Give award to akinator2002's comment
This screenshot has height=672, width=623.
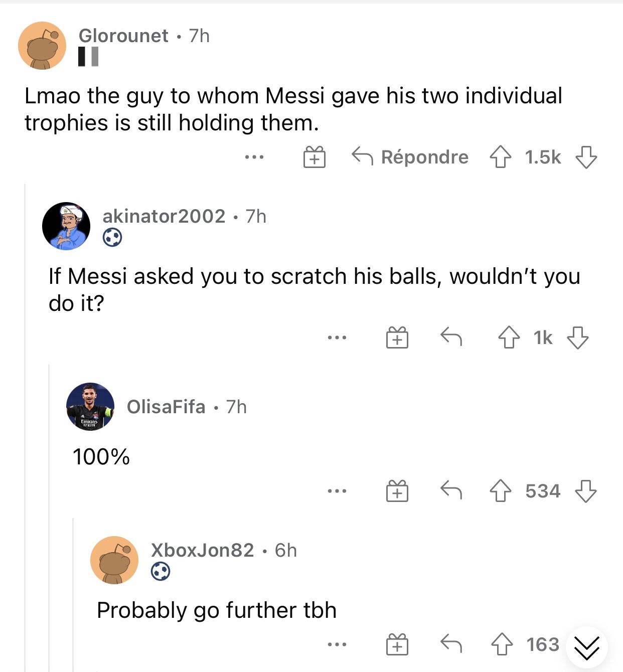397,338
